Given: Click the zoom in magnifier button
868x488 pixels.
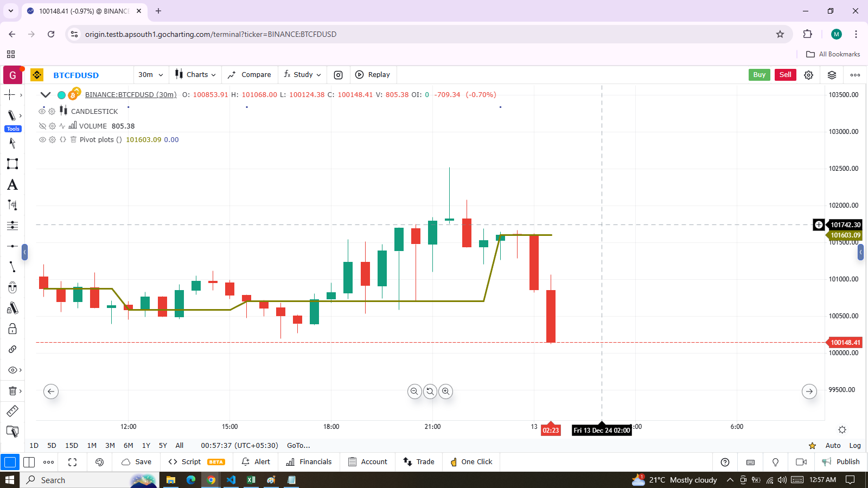Looking at the screenshot, I should coord(445,391).
